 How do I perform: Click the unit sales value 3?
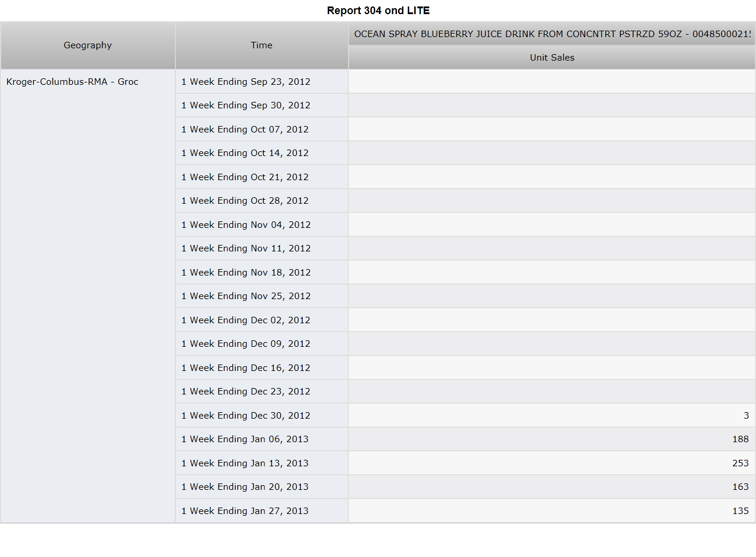pos(746,416)
